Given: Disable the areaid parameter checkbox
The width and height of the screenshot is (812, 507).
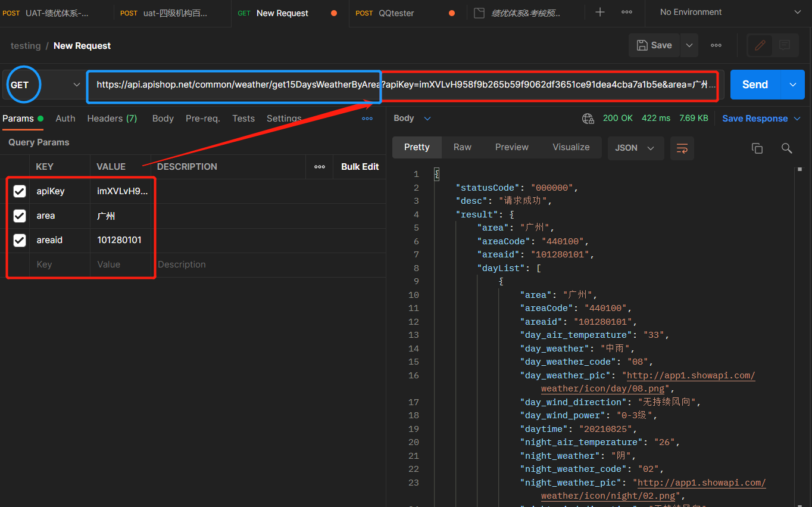Looking at the screenshot, I should pos(20,240).
